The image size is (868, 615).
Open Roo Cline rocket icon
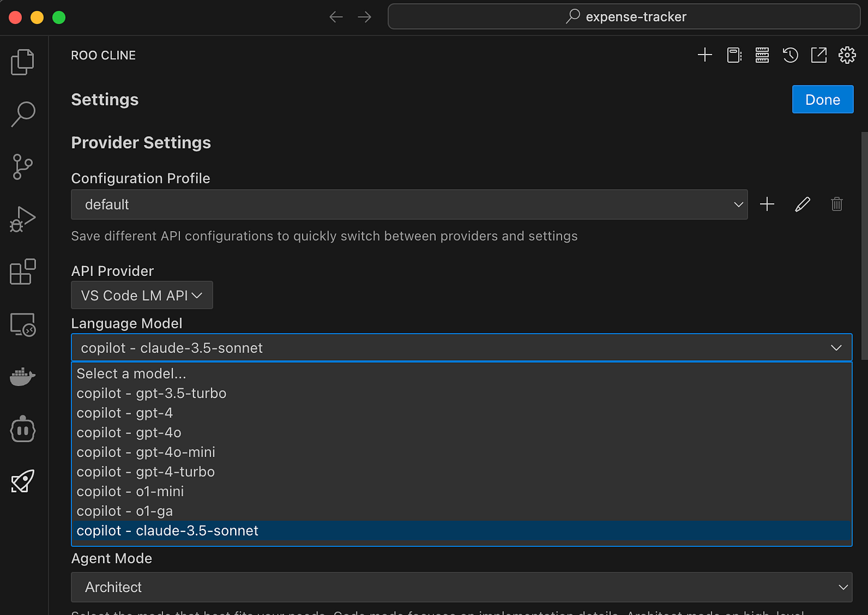point(23,481)
